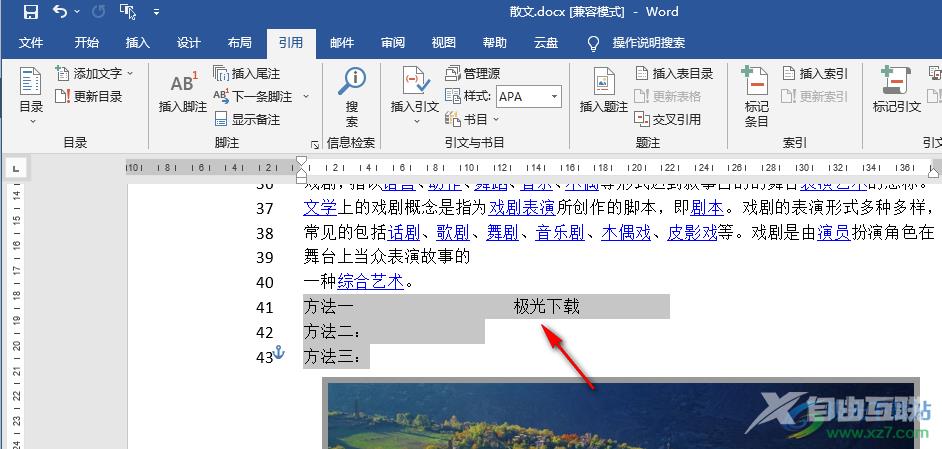
Task: Click 标记条目 mark entry button
Action: [756, 96]
